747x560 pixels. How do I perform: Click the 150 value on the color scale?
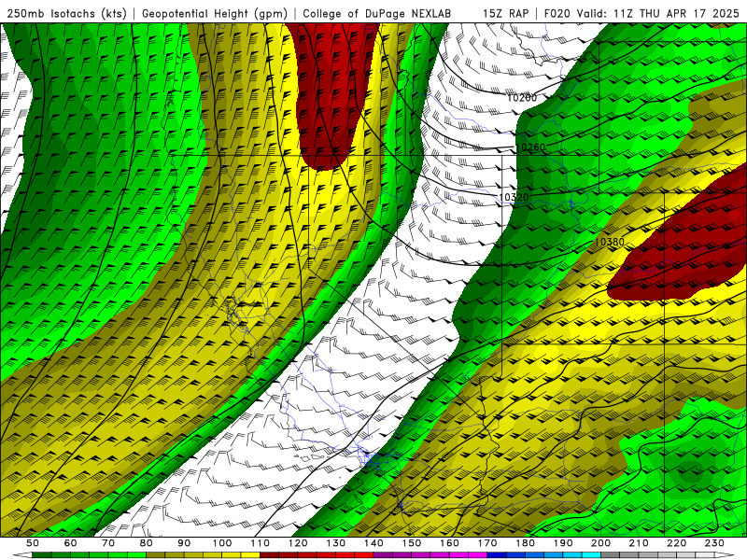412,543
